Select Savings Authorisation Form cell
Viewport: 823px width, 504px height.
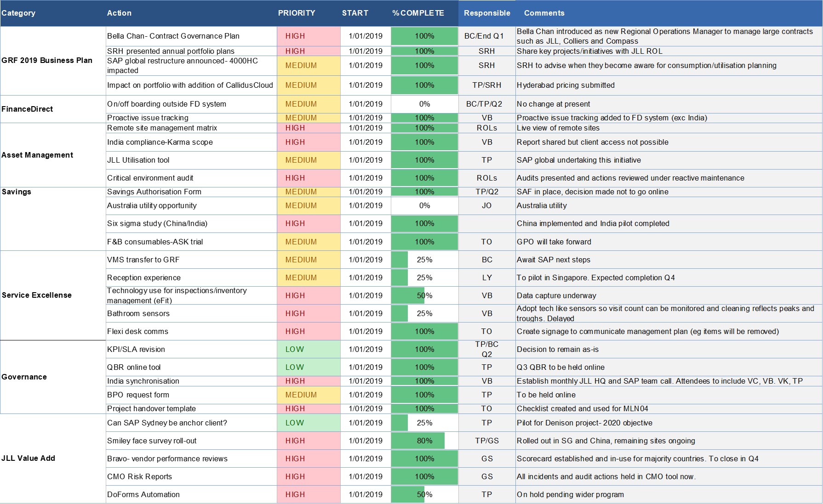click(x=191, y=192)
